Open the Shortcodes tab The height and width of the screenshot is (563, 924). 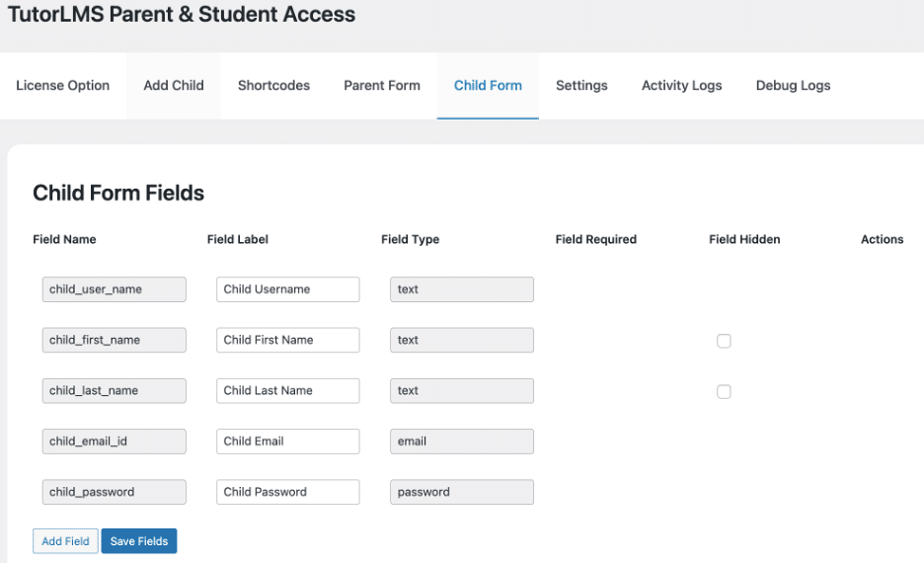pyautogui.click(x=273, y=86)
